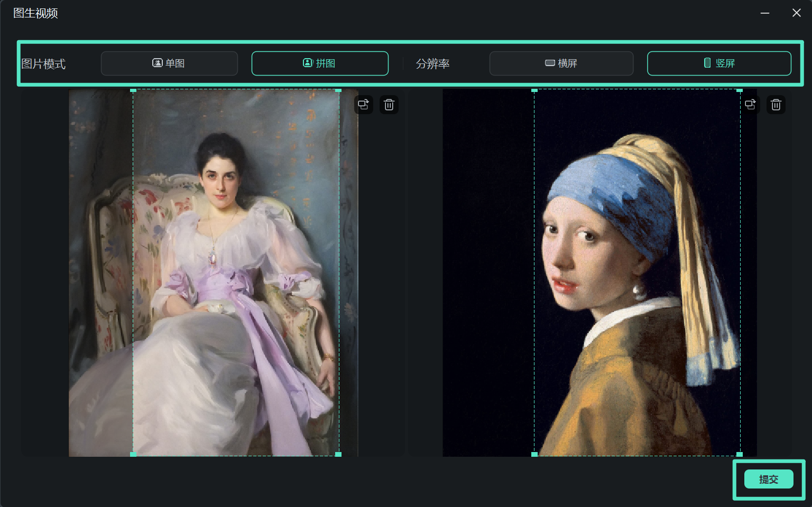Click bottom-left crop handle on right image

534,454
